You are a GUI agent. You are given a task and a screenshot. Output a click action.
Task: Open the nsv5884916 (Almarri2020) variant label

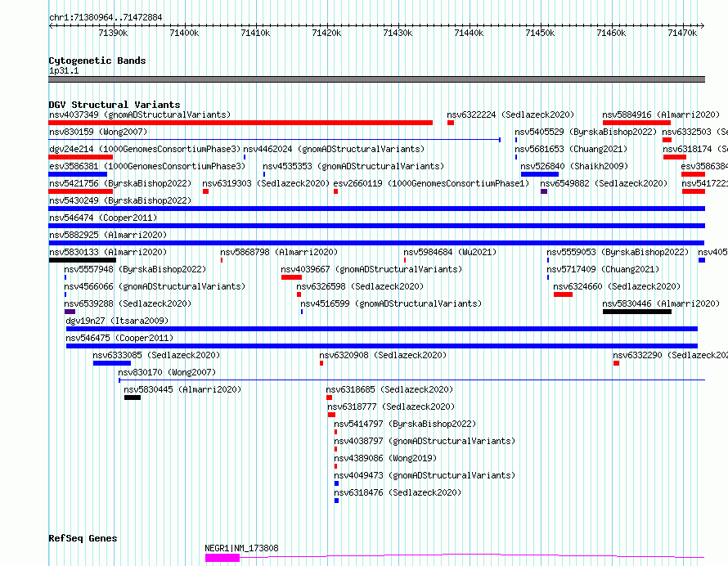click(661, 115)
